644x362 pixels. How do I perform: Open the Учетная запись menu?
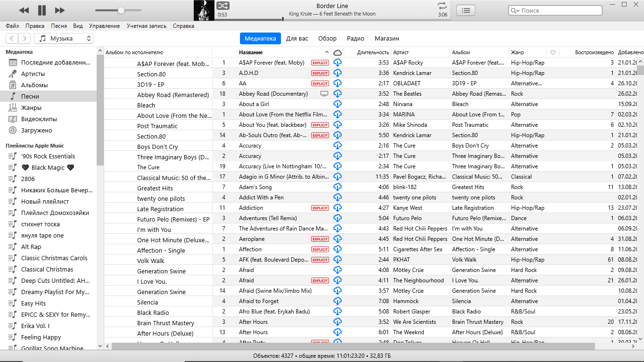tap(146, 26)
